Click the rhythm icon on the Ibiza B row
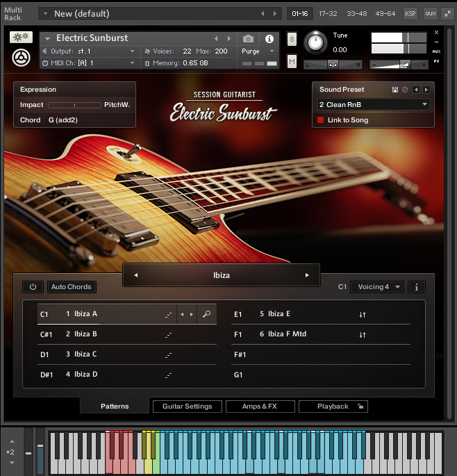 168,335
